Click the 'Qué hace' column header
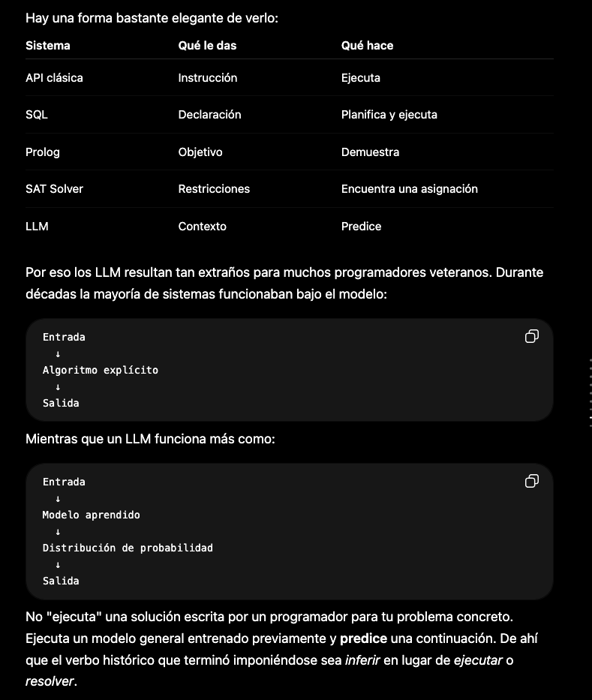 click(367, 46)
